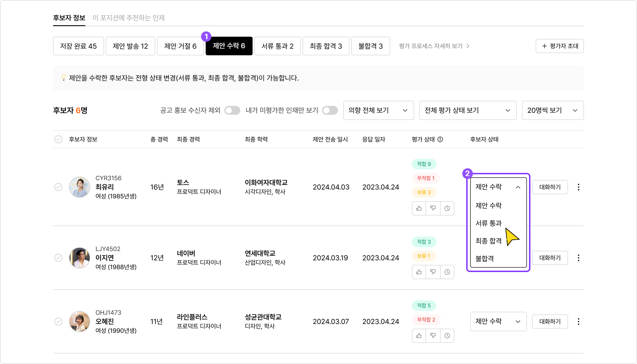Choose 최종 합격 option in open list

(498, 241)
